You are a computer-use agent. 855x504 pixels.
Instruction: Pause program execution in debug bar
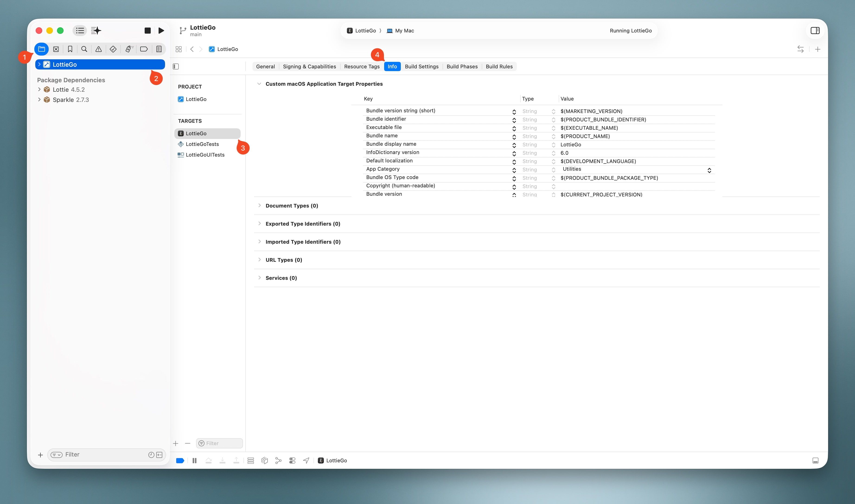(x=194, y=460)
